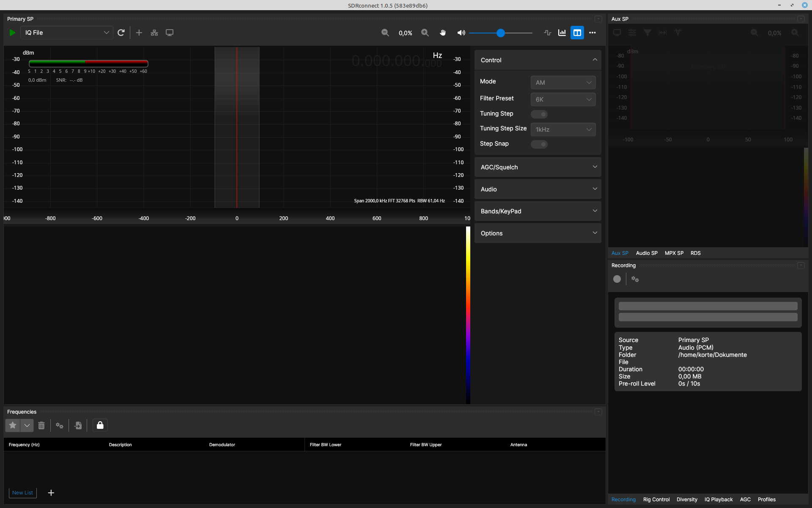812x508 pixels.
Task: Zoom in the primary spectrum
Action: coord(425,33)
